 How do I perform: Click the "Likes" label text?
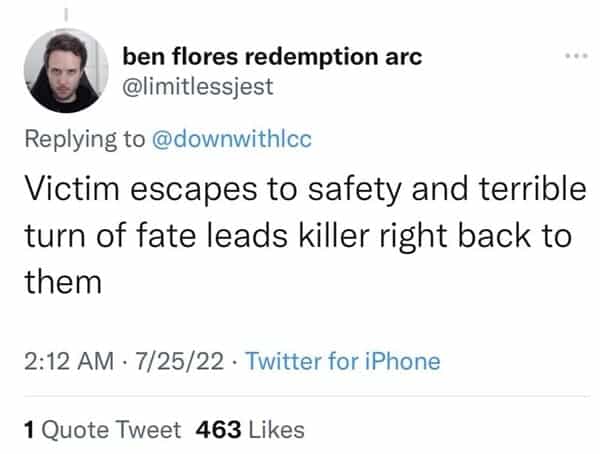274,430
